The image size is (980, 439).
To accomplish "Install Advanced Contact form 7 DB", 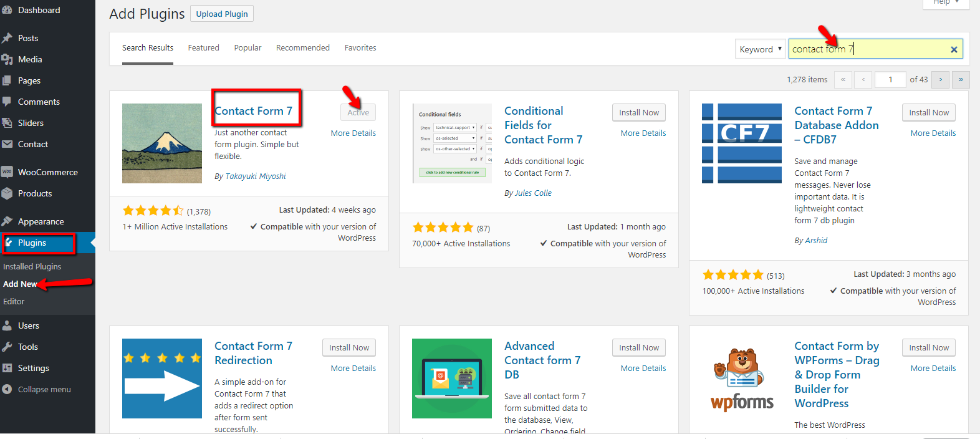I will click(639, 347).
